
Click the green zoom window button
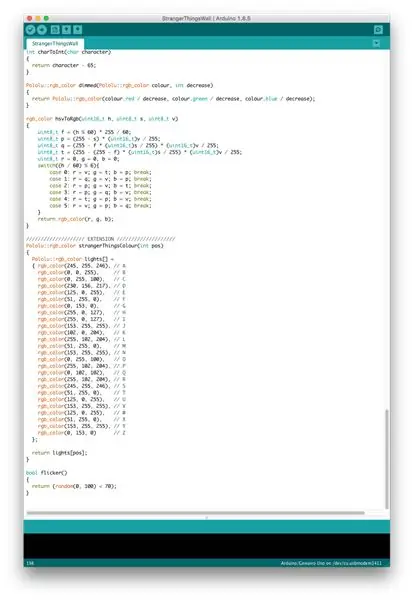[46, 18]
